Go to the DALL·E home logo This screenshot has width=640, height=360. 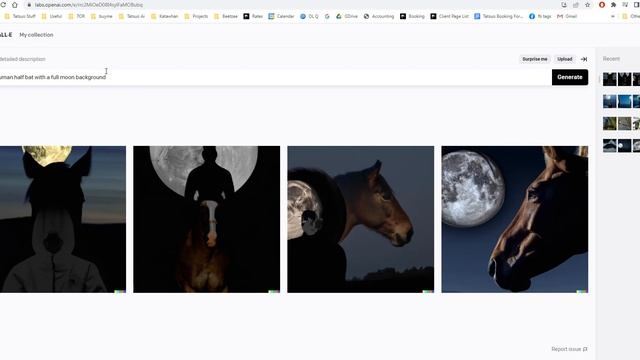(6, 35)
